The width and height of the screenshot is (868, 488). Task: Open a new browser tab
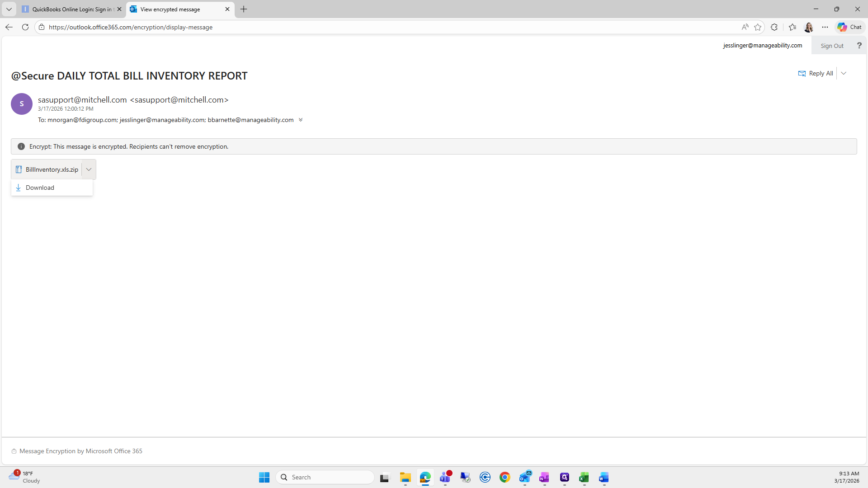pos(244,9)
